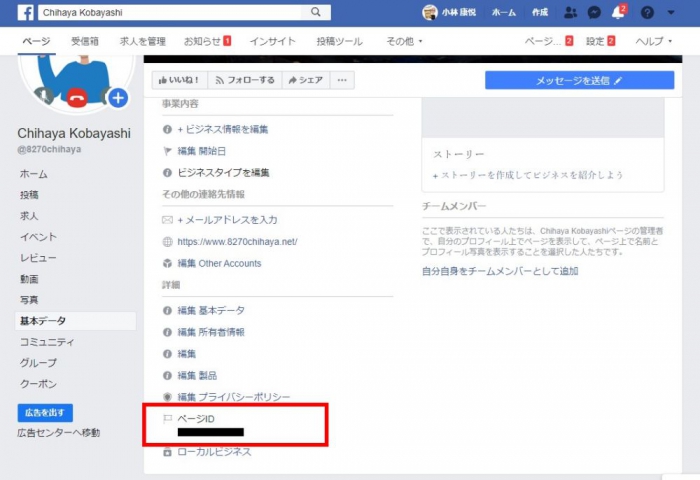Click the envelope icon beside email entry

click(x=167, y=220)
